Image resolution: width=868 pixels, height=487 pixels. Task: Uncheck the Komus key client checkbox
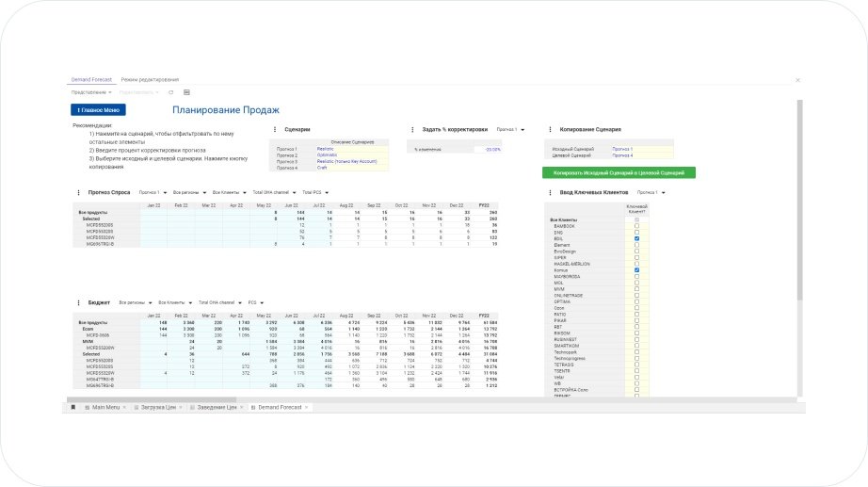(x=636, y=270)
